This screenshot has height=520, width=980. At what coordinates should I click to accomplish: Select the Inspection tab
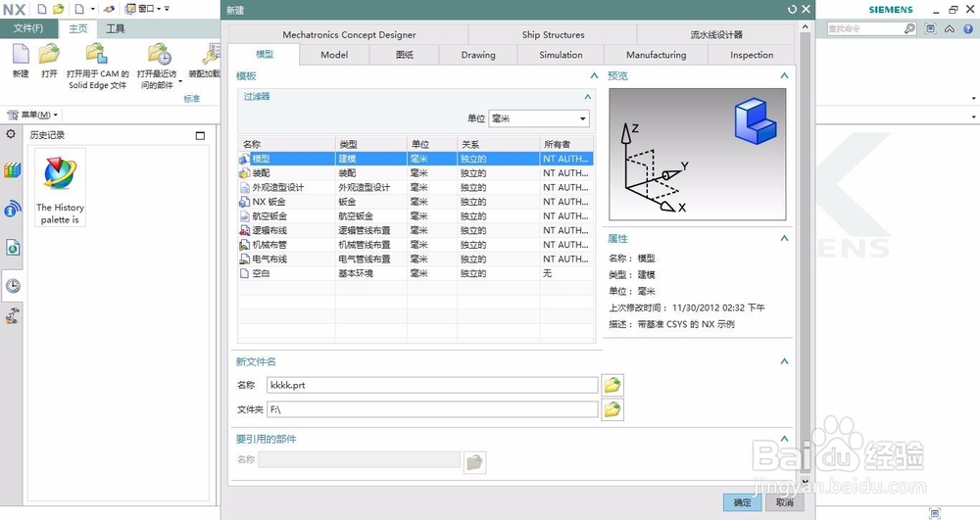click(752, 55)
